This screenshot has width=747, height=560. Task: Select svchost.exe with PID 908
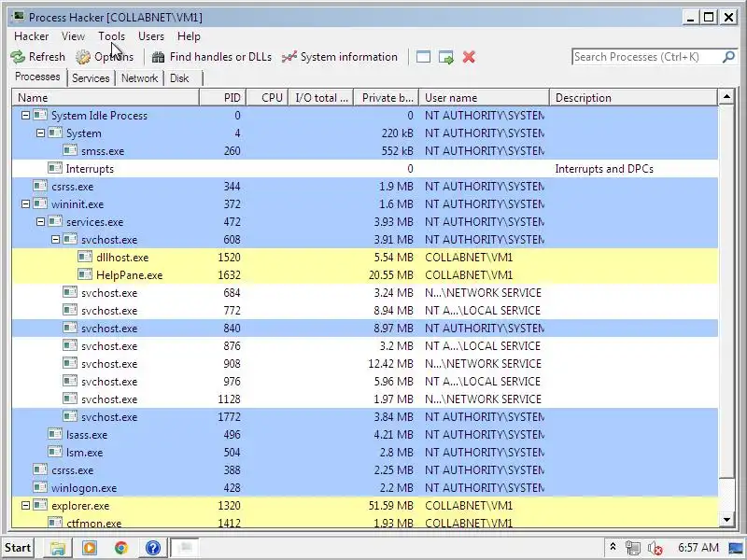tap(365, 364)
